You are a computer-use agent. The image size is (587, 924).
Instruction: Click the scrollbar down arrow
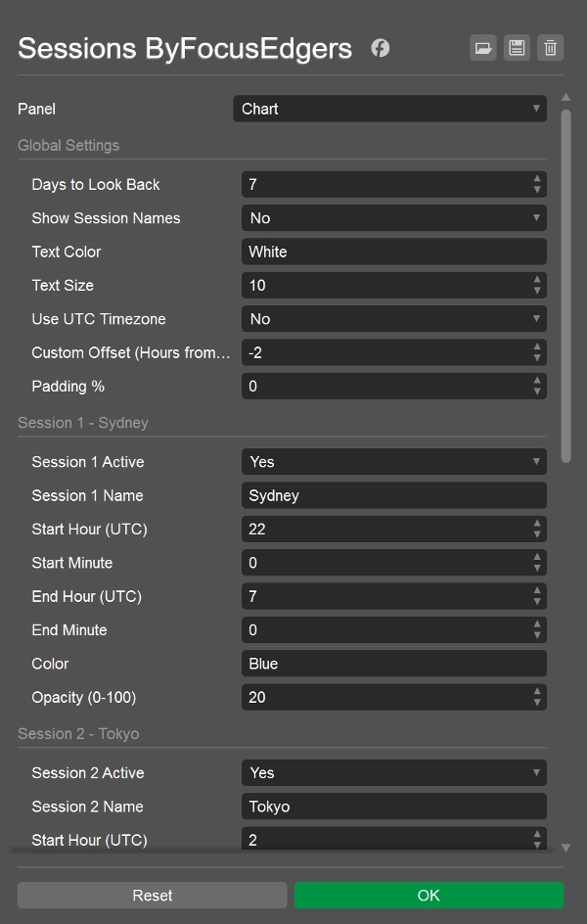pyautogui.click(x=565, y=848)
